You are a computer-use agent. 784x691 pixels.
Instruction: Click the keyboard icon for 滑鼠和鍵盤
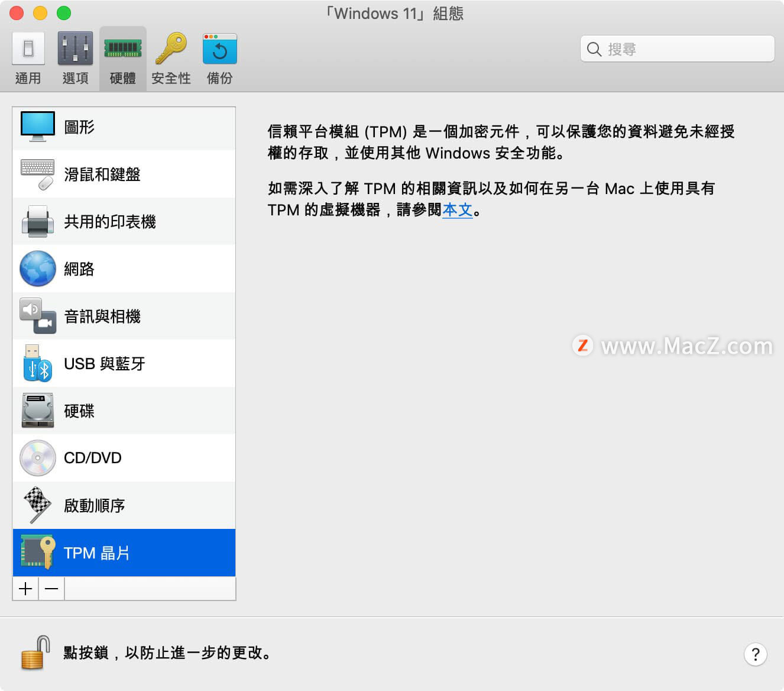point(38,174)
